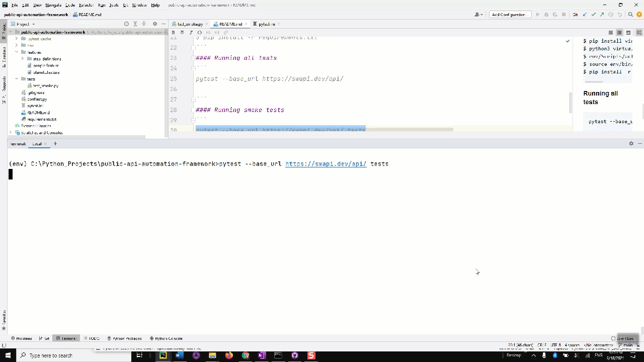This screenshot has height=362, width=644.
Task: Open the Navigate menu
Action: click(53, 5)
